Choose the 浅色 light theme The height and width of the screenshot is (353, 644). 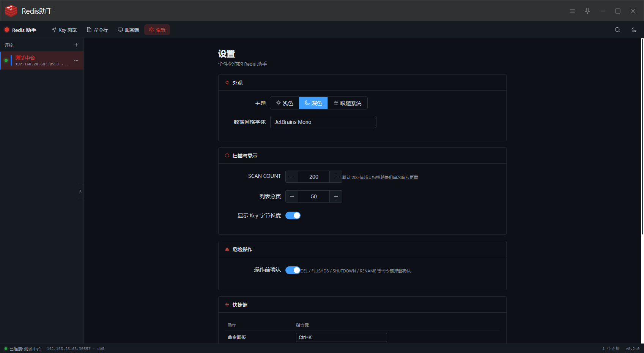point(285,103)
